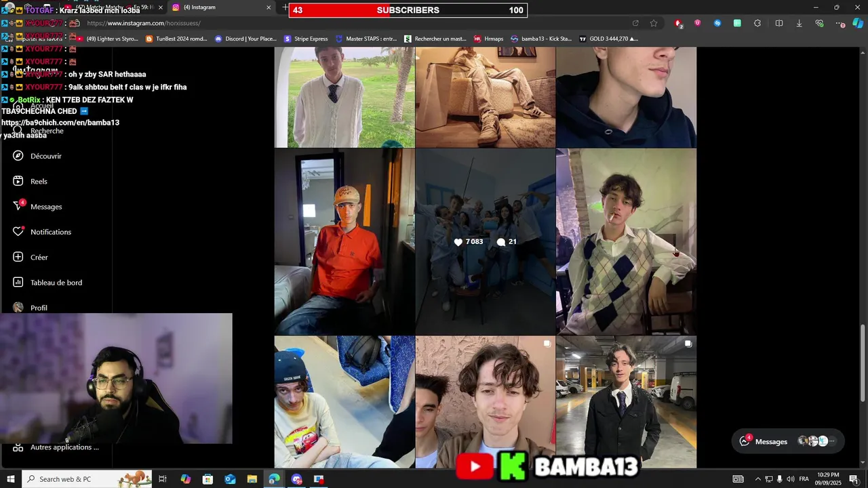
Task: Close the Instagram browser tab
Action: pos(269,7)
